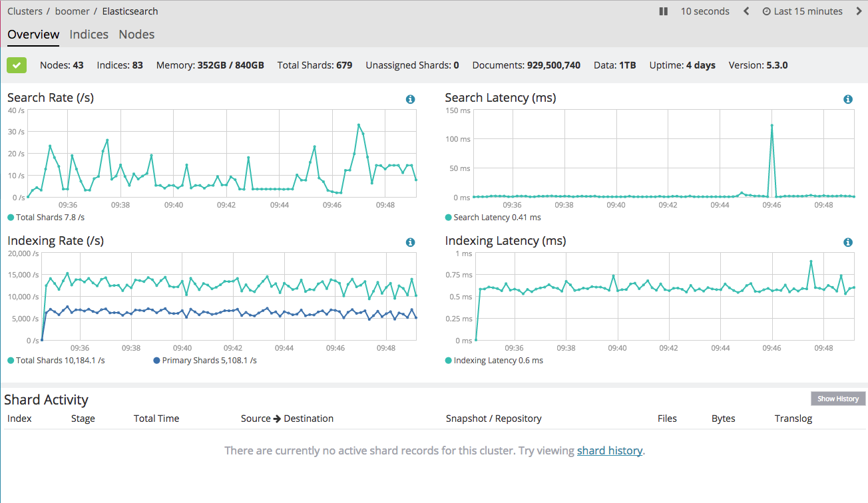This screenshot has width=868, height=503.
Task: Click the Indexing Latency (ms) chart title
Action: [506, 241]
